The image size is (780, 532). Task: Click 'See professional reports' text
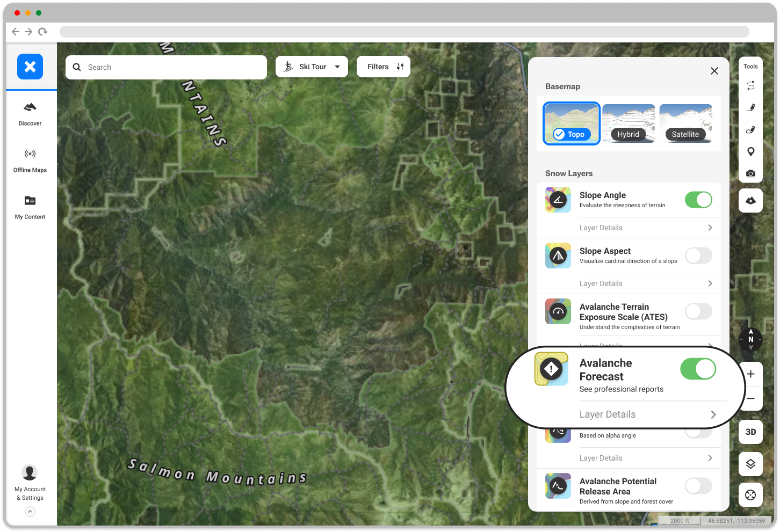click(x=622, y=389)
